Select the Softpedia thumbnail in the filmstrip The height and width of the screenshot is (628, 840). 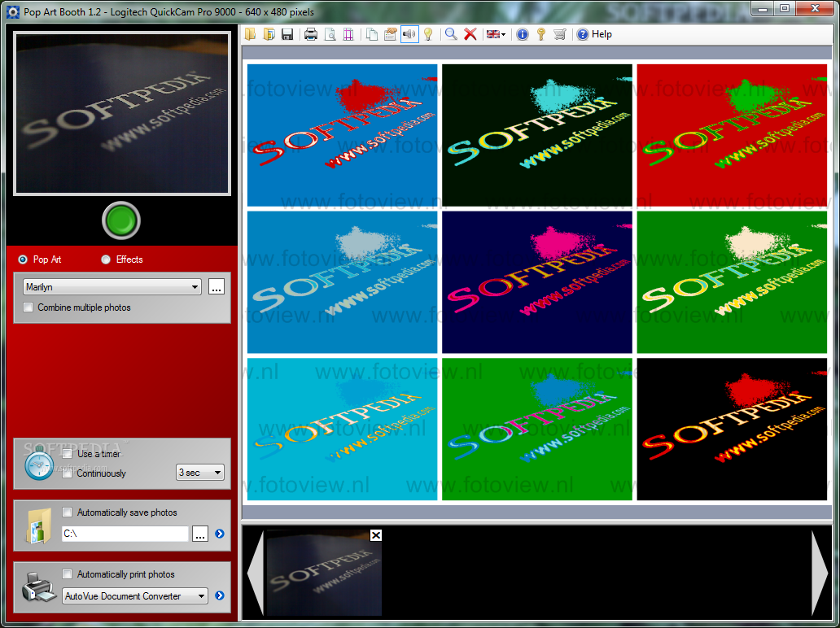[x=324, y=573]
